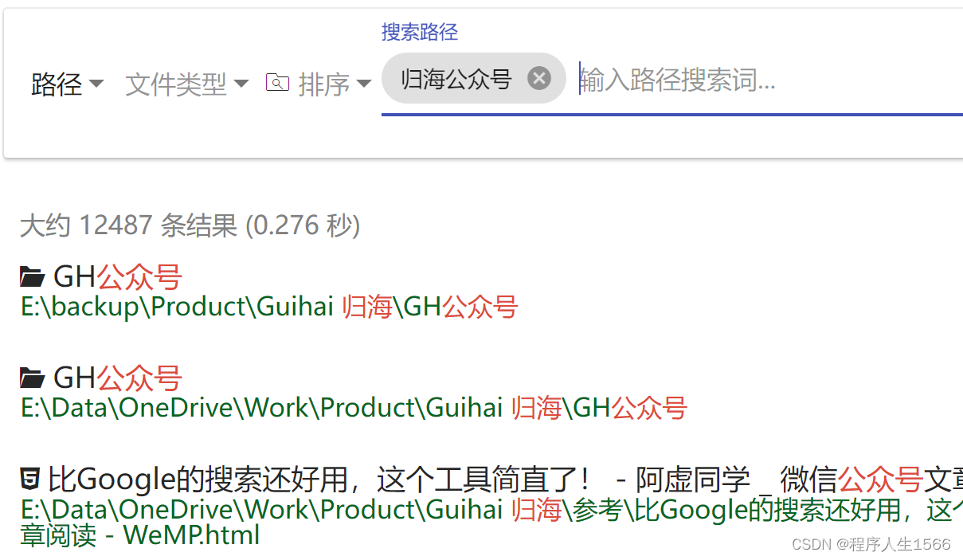The image size is (963, 560).
Task: Remove the 归海公众号 search chip
Action: coord(539,78)
